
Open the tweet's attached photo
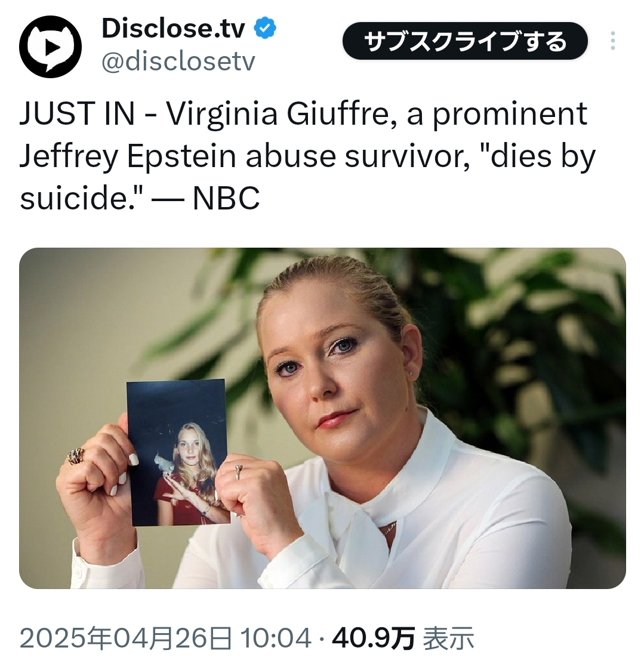(322, 418)
